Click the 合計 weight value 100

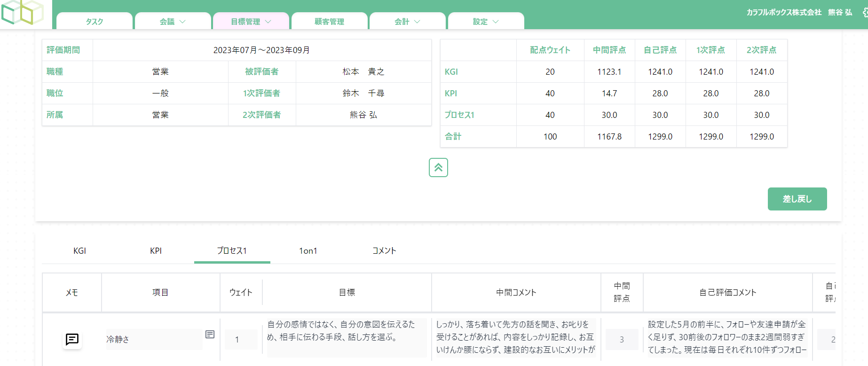550,137
